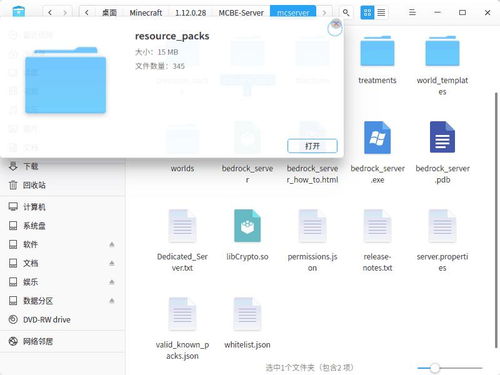Select the 1.12.0.28 breadcrumb
The width and height of the screenshot is (500, 375).
pyautogui.click(x=191, y=13)
